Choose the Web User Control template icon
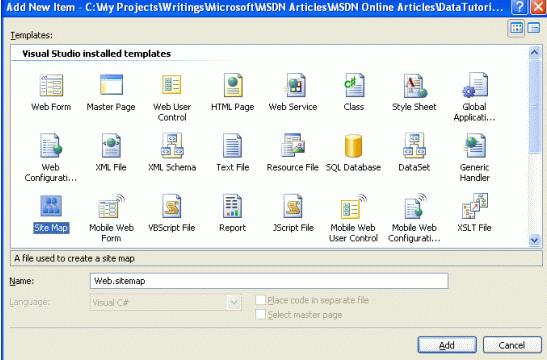The width and height of the screenshot is (547, 360). (x=172, y=85)
